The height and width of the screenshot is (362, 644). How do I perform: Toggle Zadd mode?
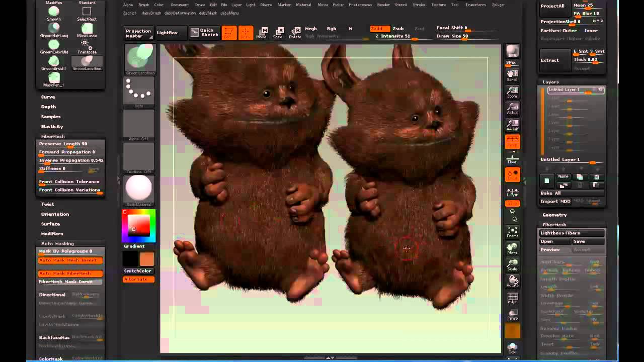[380, 29]
